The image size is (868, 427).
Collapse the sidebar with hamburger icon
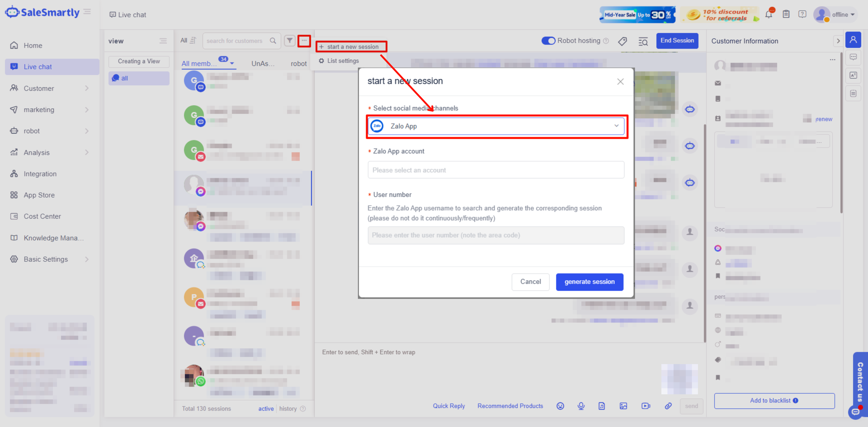[x=87, y=12]
